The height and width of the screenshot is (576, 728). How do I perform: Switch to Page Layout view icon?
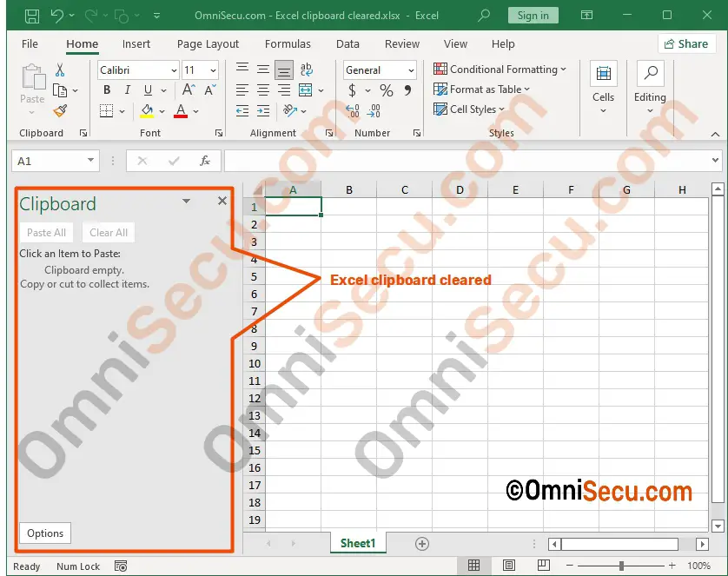[509, 566]
